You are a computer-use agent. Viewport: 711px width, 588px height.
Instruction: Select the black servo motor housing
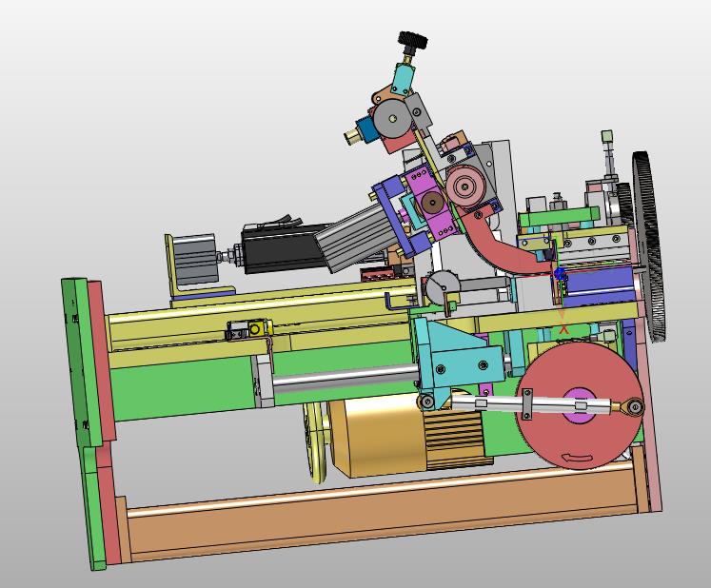[x=284, y=248]
